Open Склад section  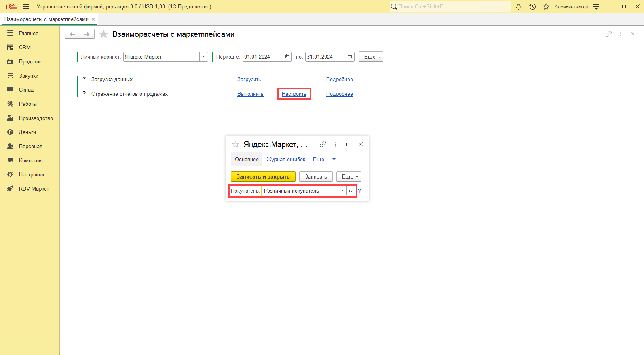[x=30, y=90]
